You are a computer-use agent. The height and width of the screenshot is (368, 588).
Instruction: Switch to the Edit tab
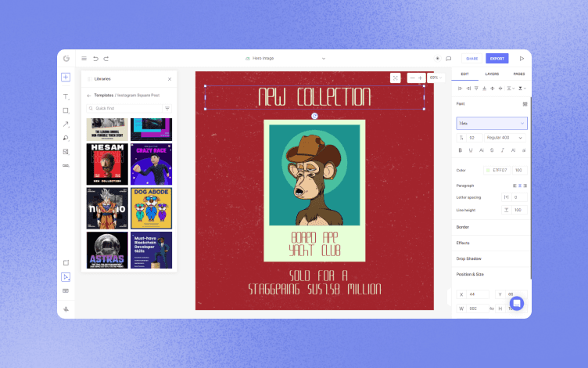[x=465, y=74]
